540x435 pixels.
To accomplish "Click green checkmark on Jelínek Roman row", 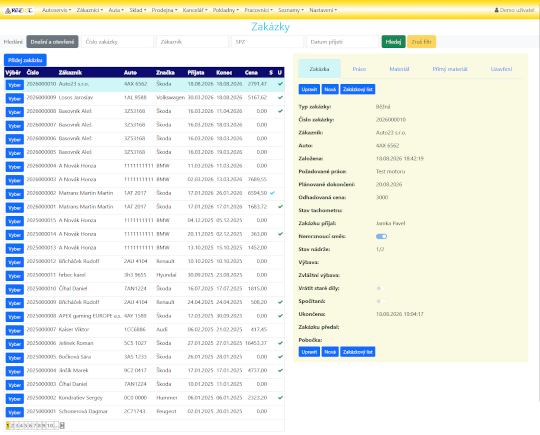I will (280, 343).
